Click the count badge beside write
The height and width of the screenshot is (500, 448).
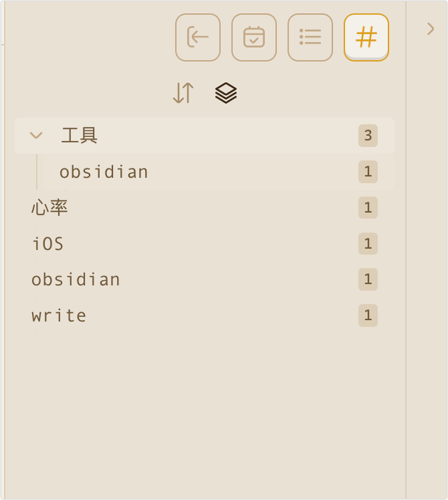tap(368, 316)
